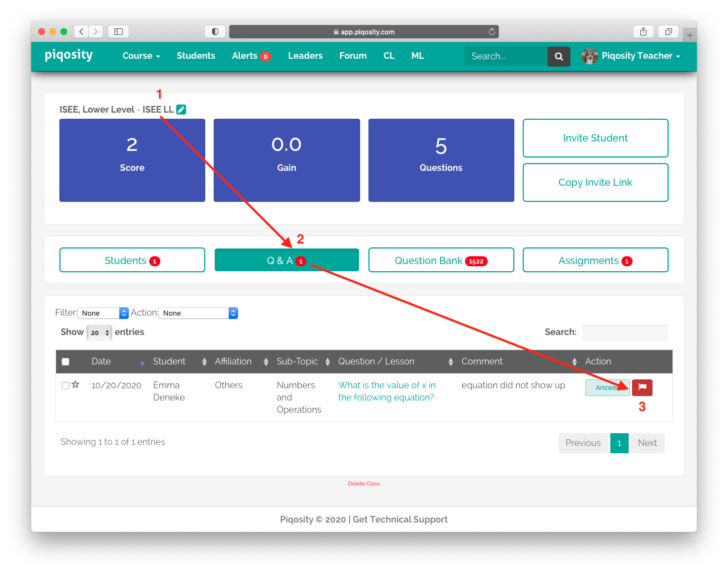
Task: Click the comment 'equation did not show up'
Action: click(513, 385)
